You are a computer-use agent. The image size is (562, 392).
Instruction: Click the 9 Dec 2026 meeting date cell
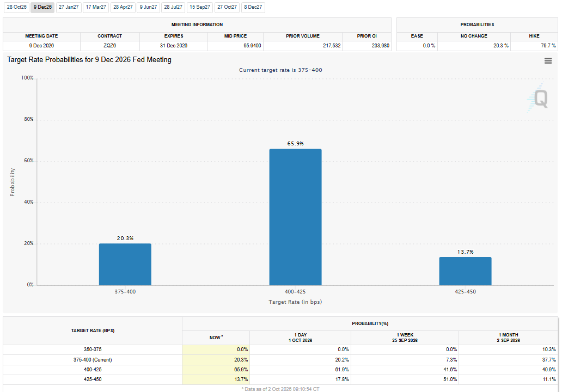coord(41,46)
